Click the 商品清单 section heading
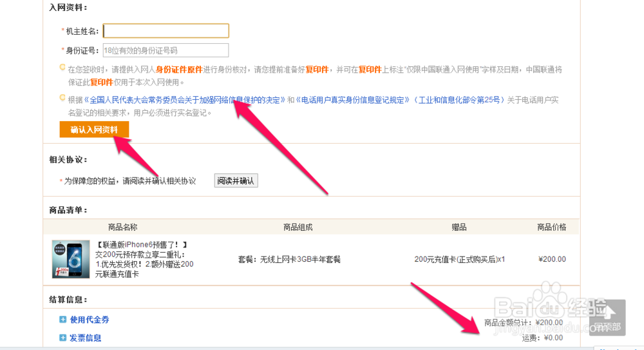 click(68, 210)
